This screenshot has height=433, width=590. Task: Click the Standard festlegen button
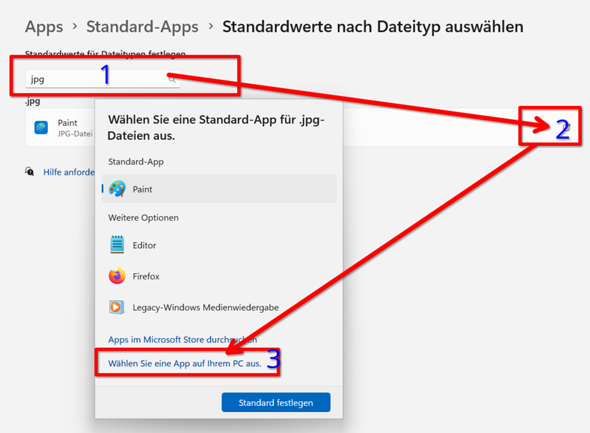coord(276,403)
